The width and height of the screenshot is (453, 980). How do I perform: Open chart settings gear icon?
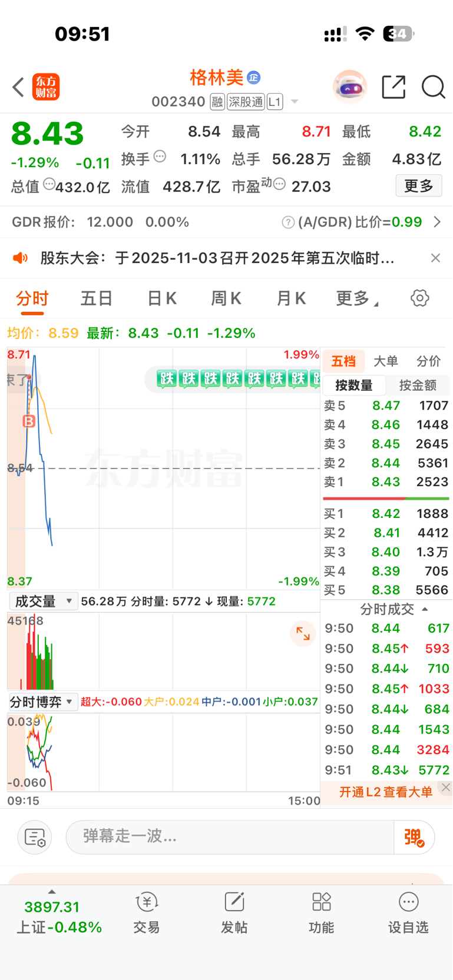(420, 298)
